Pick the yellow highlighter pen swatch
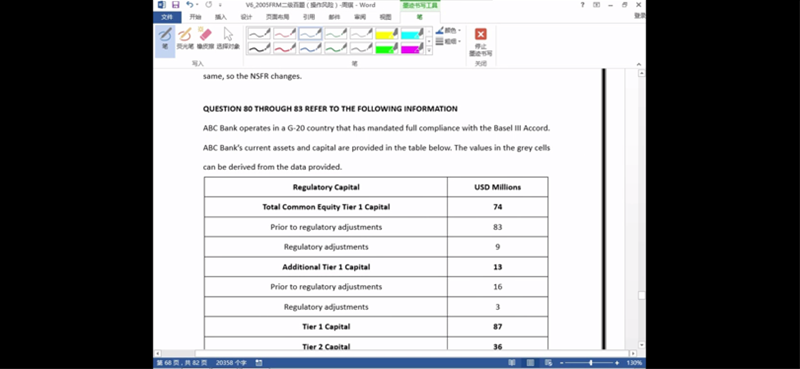Screen dimensions: 800x369 (386, 34)
